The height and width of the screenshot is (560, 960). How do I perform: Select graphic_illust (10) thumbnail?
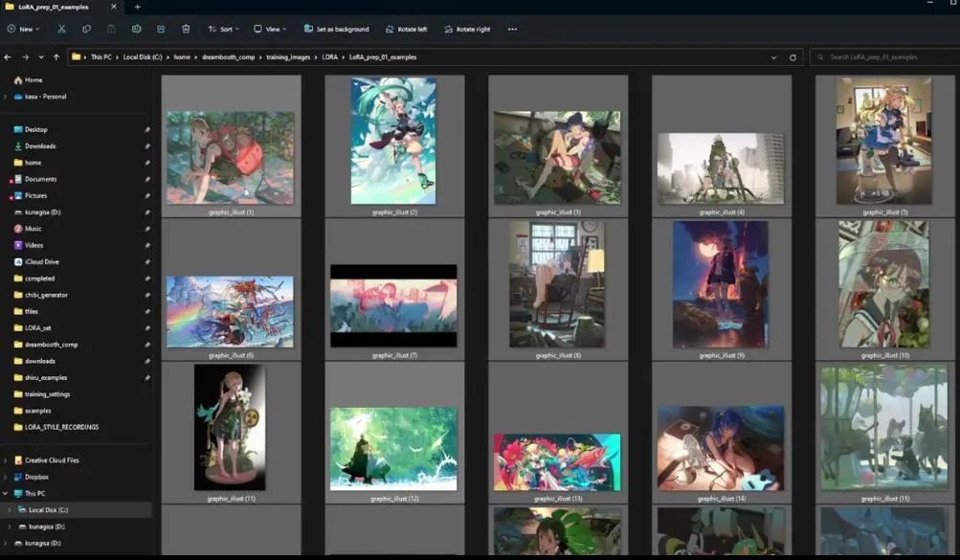tap(883, 284)
